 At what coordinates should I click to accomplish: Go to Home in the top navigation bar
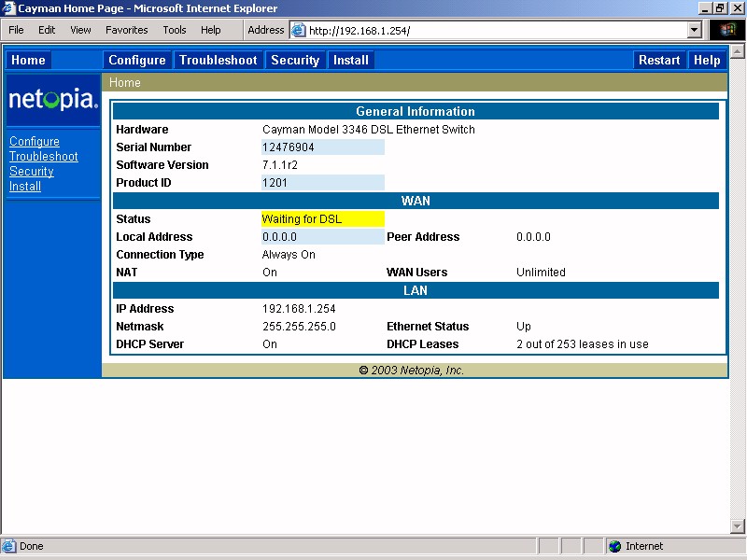pyautogui.click(x=28, y=60)
